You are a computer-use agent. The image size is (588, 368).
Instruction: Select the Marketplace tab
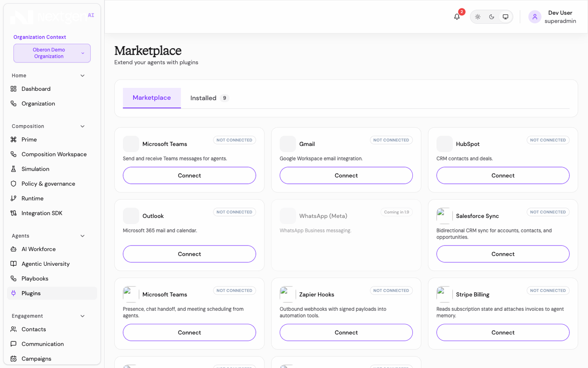[x=152, y=98]
